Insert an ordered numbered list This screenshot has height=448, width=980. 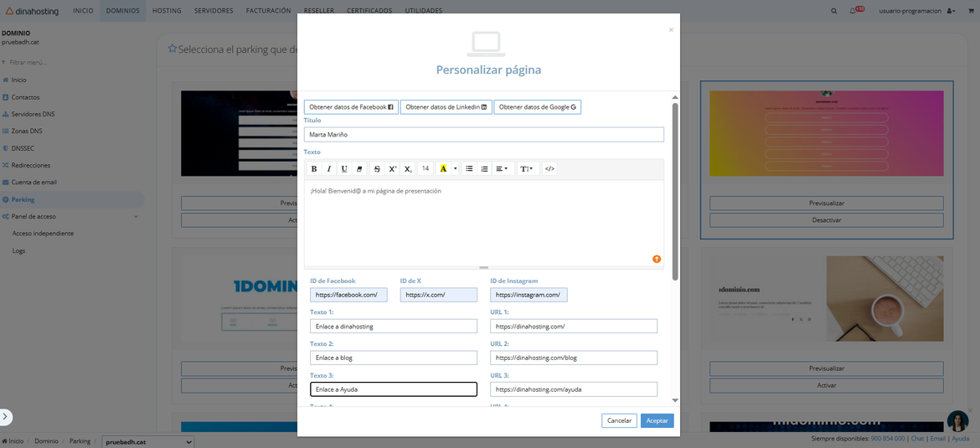[x=484, y=168]
